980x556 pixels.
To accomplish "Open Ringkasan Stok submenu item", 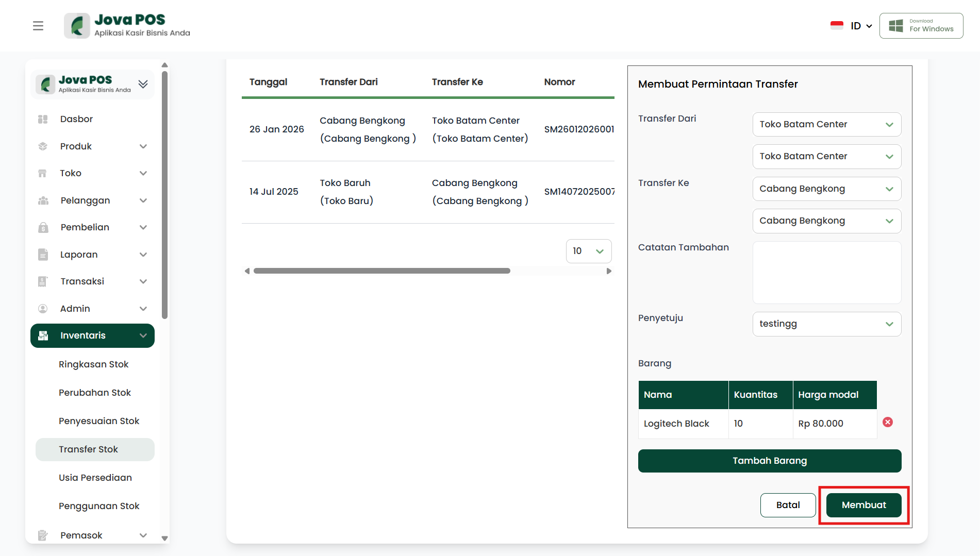I will coord(93,364).
